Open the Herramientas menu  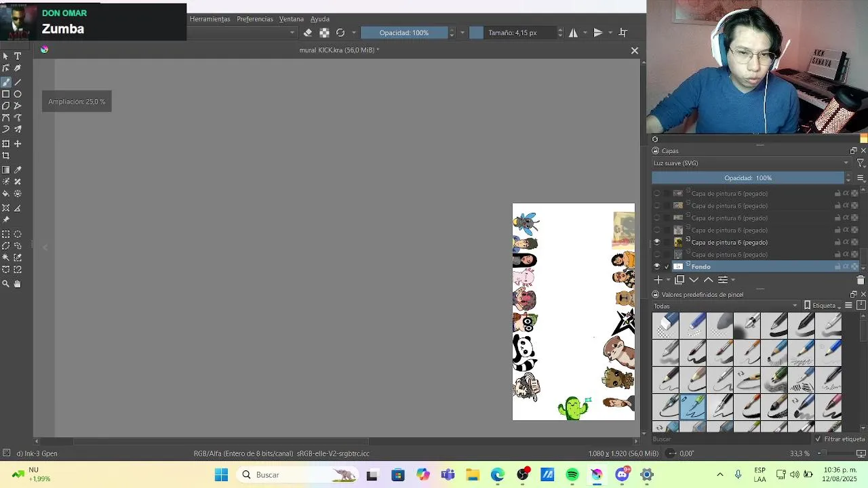point(210,19)
